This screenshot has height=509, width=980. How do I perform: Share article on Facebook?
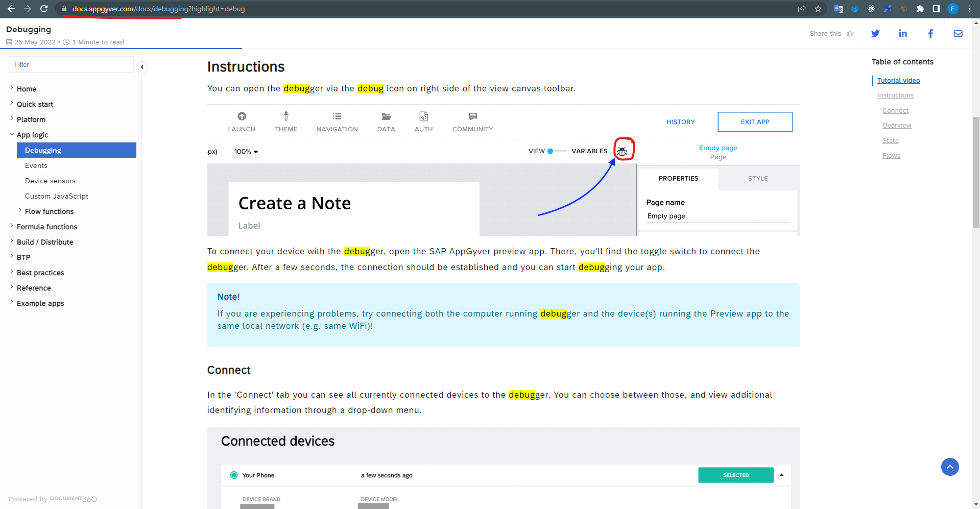click(x=930, y=33)
